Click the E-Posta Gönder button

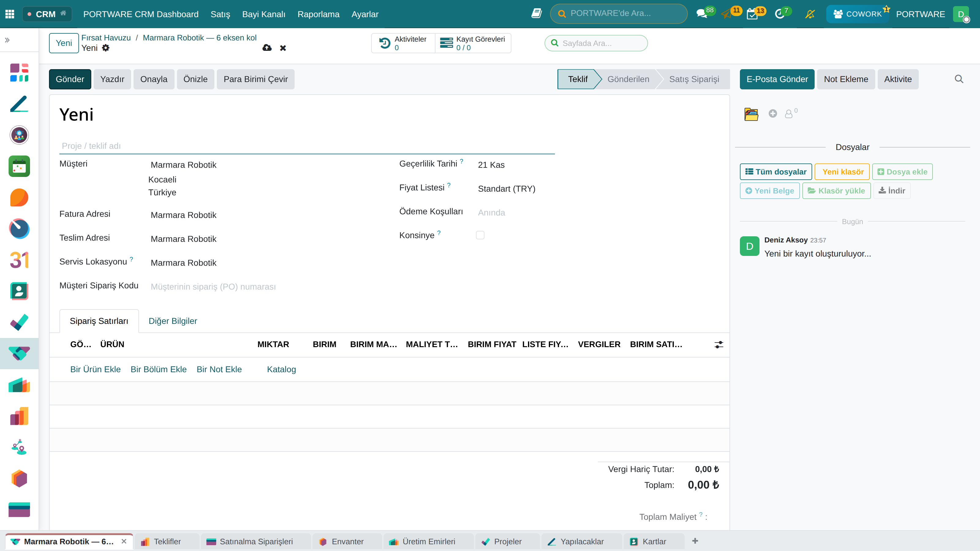pyautogui.click(x=777, y=79)
